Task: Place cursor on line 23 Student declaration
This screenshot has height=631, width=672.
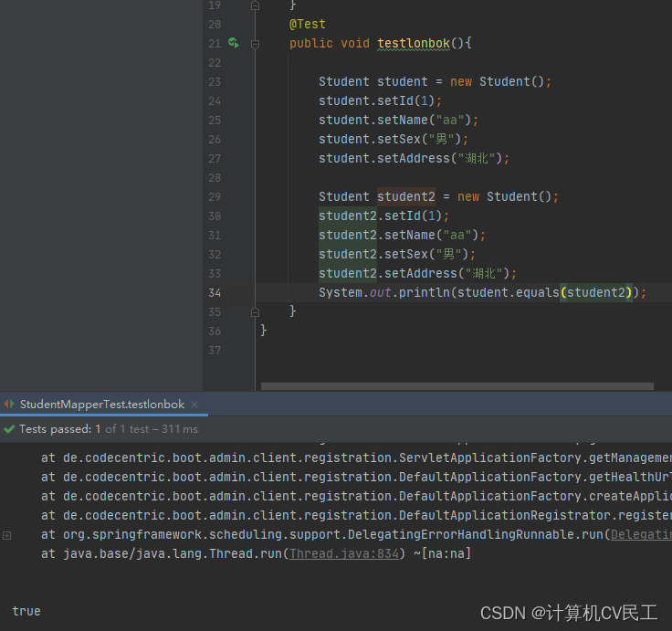Action: (x=435, y=81)
